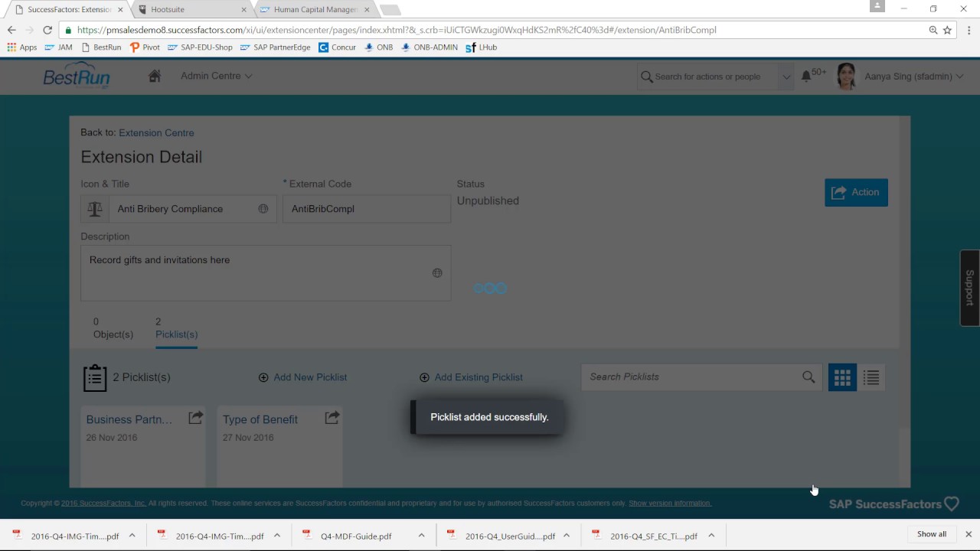Viewport: 980px width, 551px height.
Task: Close the downloads bar
Action: [x=969, y=534]
